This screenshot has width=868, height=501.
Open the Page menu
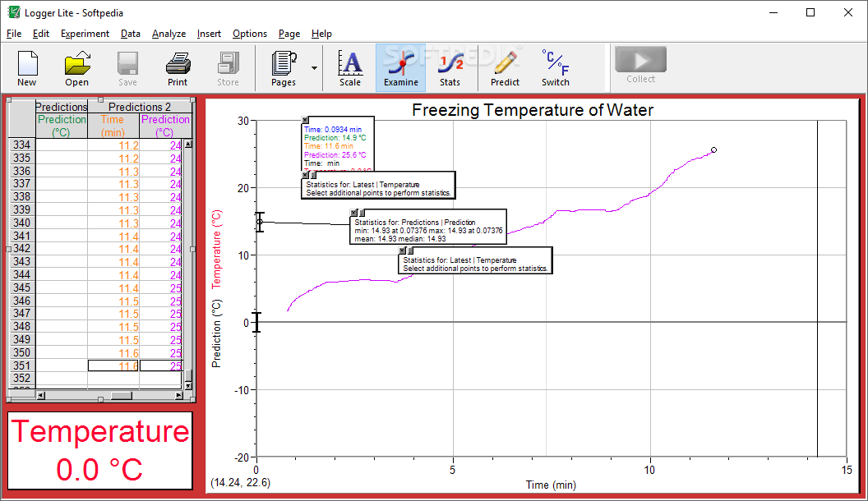[x=289, y=34]
